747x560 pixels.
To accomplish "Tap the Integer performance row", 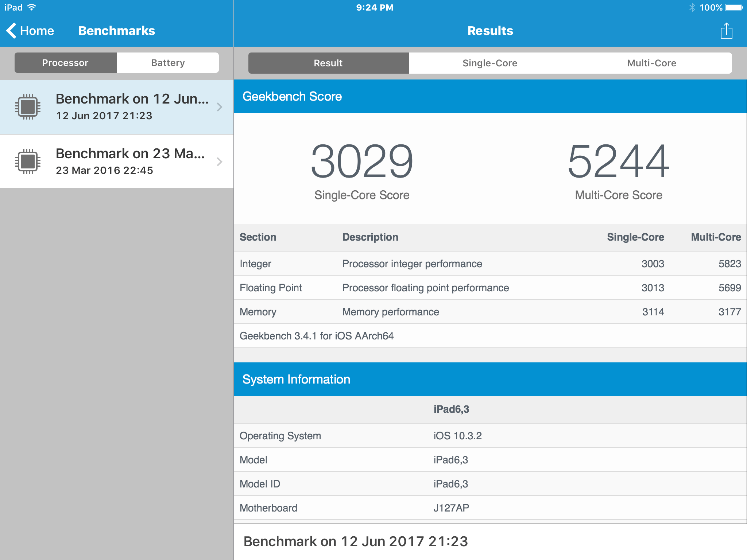I will [489, 264].
